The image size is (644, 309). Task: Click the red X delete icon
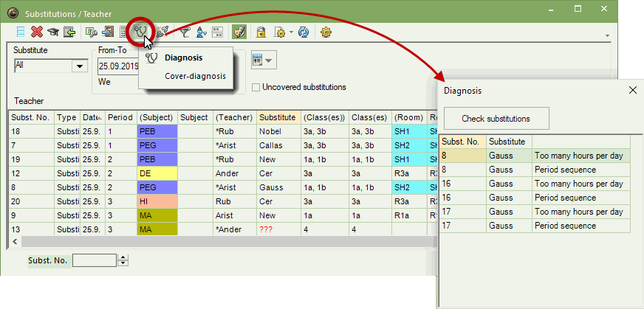point(37,32)
